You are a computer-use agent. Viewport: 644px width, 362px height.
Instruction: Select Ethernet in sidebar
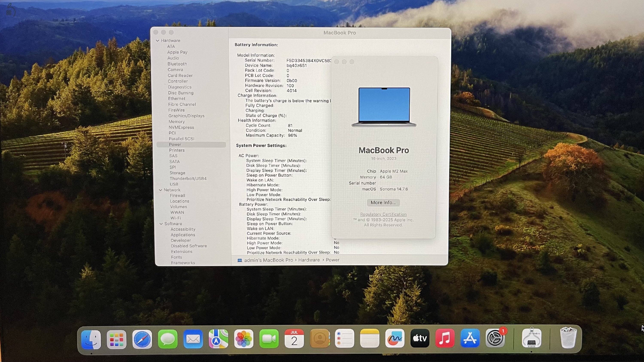point(176,99)
